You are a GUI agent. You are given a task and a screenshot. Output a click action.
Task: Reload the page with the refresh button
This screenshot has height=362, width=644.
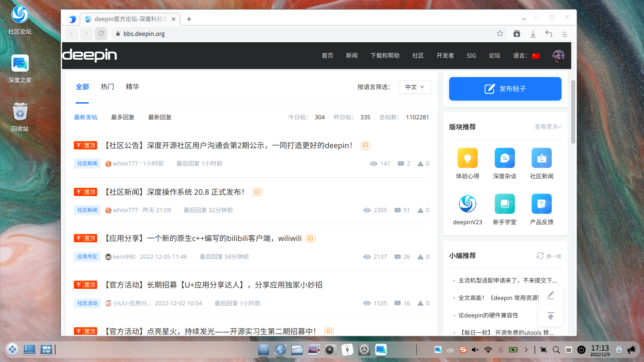(101, 34)
